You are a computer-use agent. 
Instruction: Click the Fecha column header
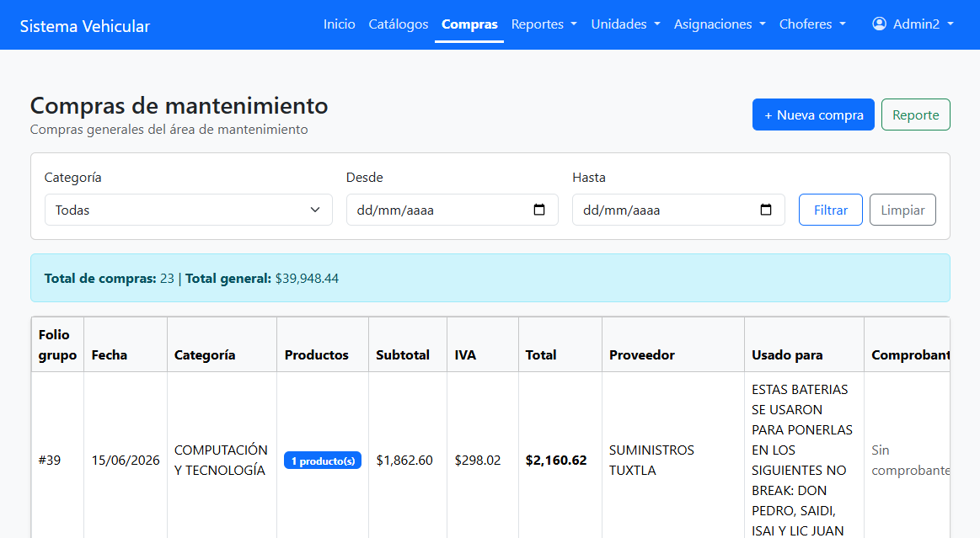[126, 344]
